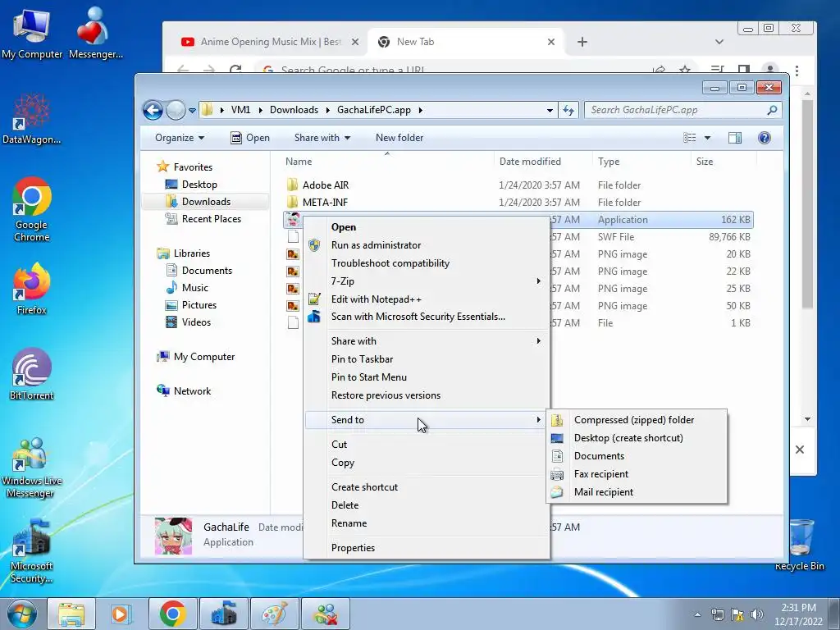Toggle the preview pane button
The height and width of the screenshot is (630, 840).
tap(735, 138)
